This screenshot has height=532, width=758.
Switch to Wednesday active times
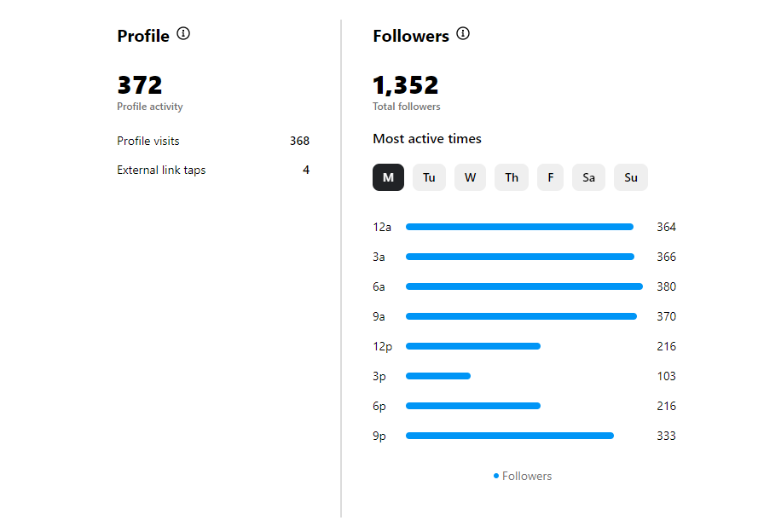click(470, 177)
